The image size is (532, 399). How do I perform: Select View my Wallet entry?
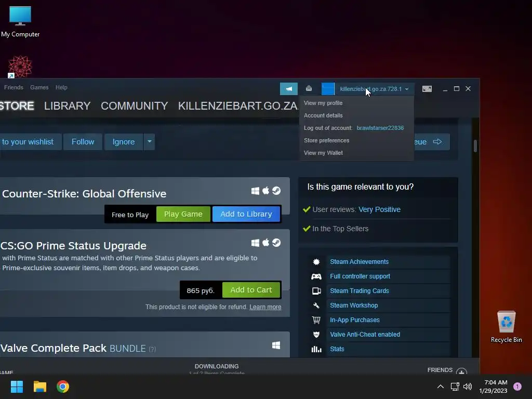pos(323,153)
